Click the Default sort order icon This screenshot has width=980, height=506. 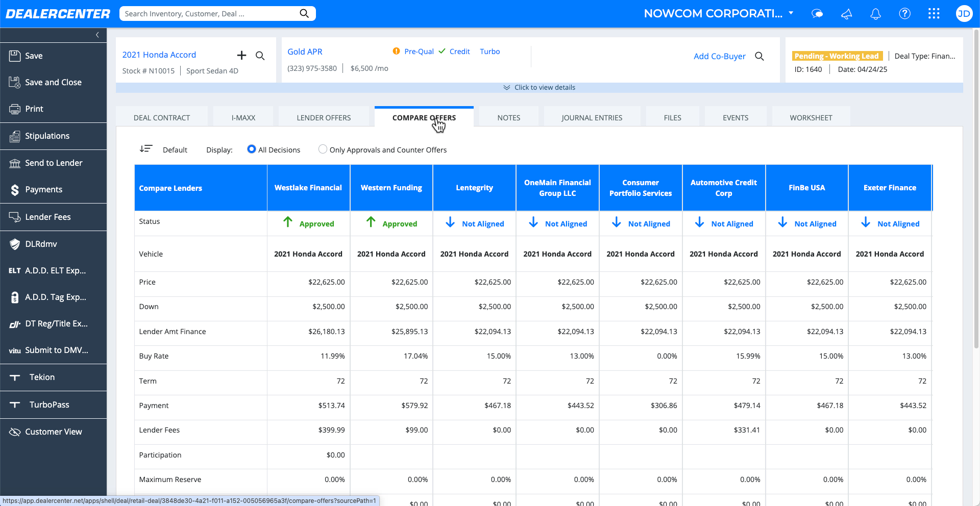[146, 149]
